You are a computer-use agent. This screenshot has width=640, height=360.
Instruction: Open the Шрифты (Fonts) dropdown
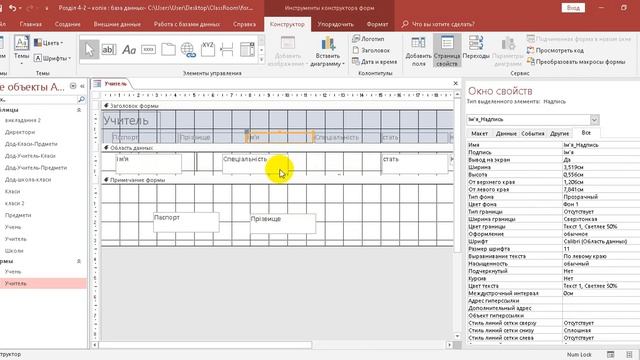pyautogui.click(x=52, y=58)
